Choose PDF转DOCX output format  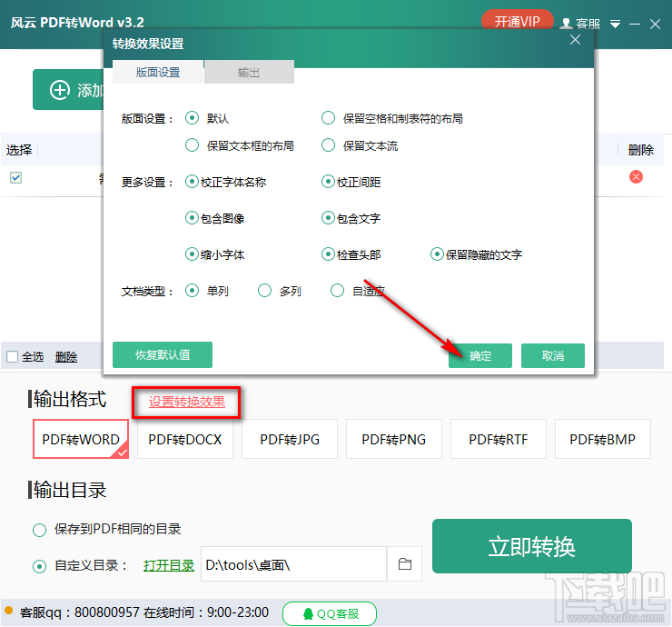tap(185, 439)
